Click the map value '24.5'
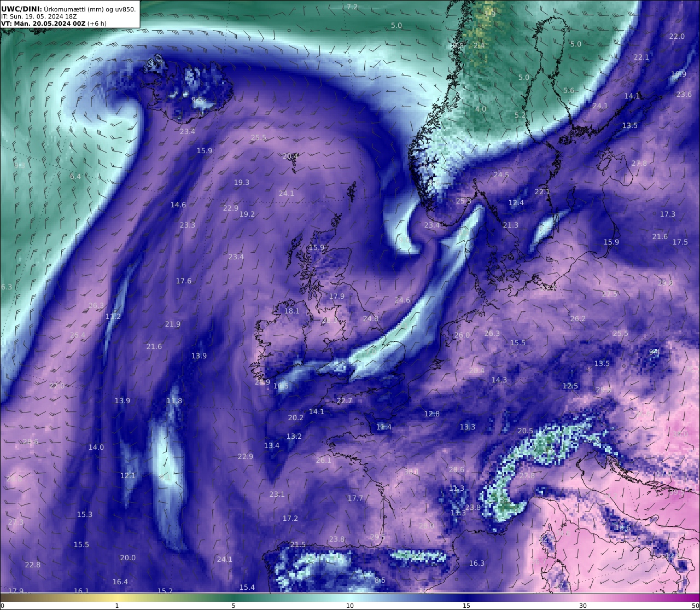 pos(501,175)
